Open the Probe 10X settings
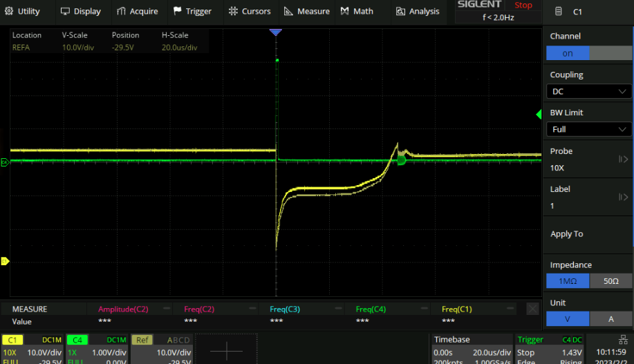The height and width of the screenshot is (364, 634). (588, 160)
